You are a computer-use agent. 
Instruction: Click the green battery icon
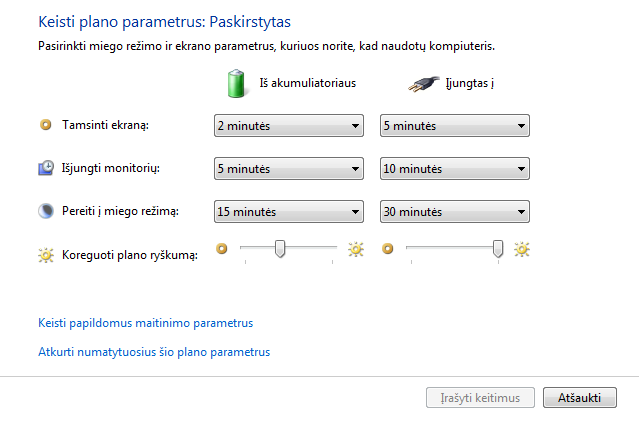[236, 84]
